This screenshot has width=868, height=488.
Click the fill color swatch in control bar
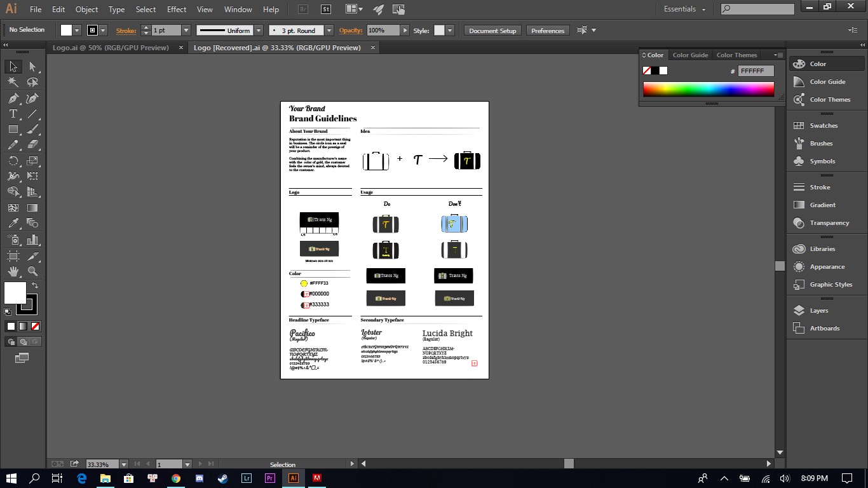(x=66, y=30)
